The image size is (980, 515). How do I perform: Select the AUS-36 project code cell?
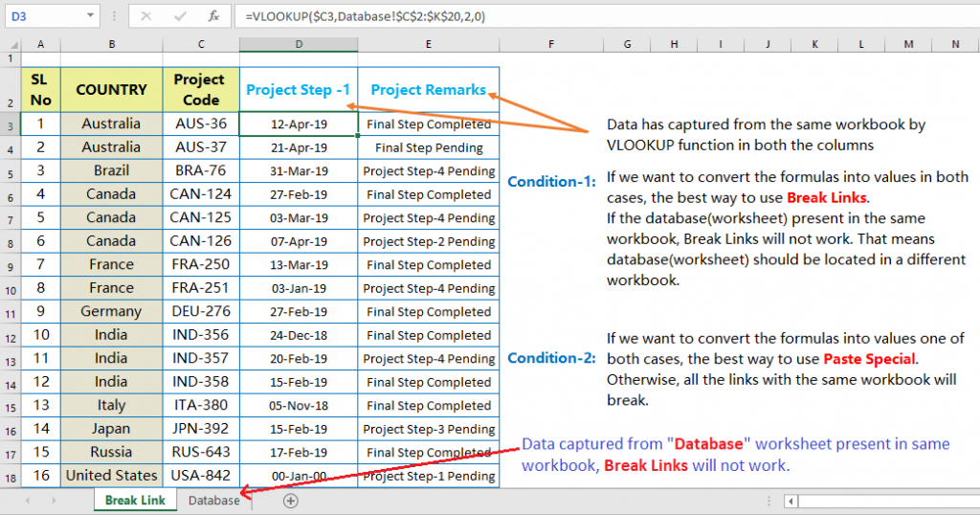click(x=201, y=123)
